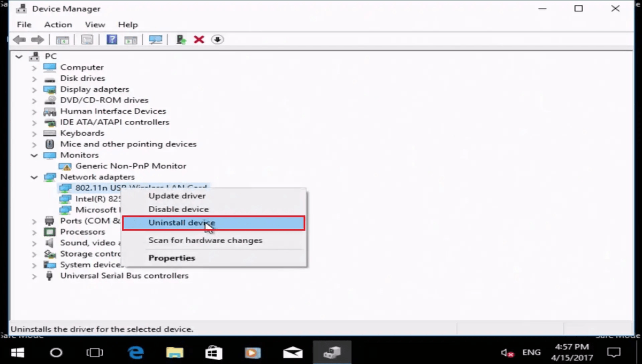Select Uninstall device from the context menu
Screen dimensions: 642x364
click(182, 223)
